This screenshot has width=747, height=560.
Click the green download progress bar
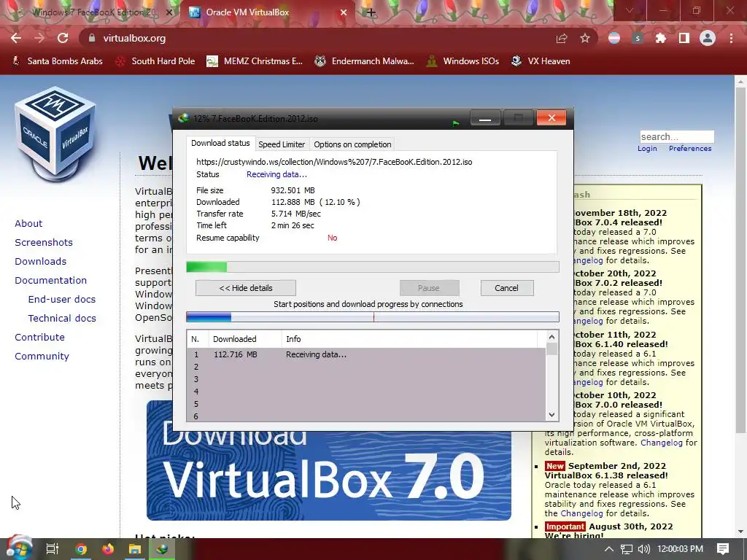pyautogui.click(x=373, y=267)
